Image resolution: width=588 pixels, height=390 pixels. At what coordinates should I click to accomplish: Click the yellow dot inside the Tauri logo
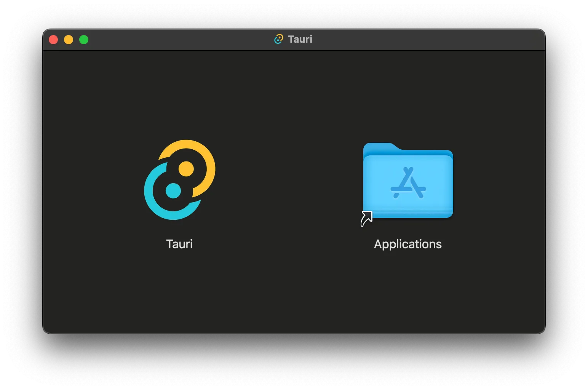[x=186, y=169]
